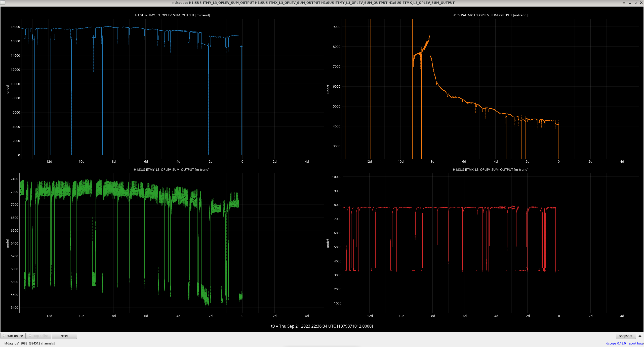
Task: Open the ndscope 0.18.0 link
Action: 615,343
